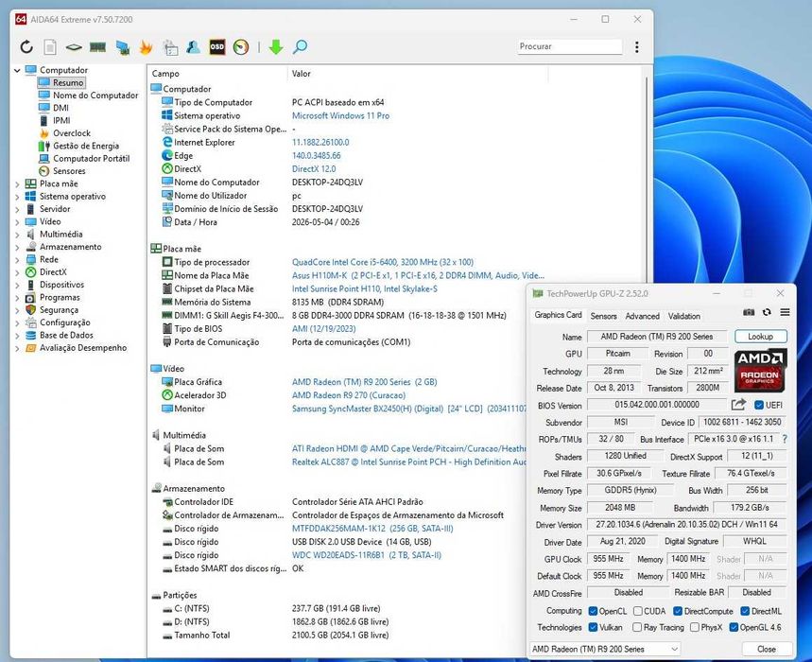Screen dimensions: 812x662
Task: Open the GPU-Z hamburger menu
Action: [786, 312]
